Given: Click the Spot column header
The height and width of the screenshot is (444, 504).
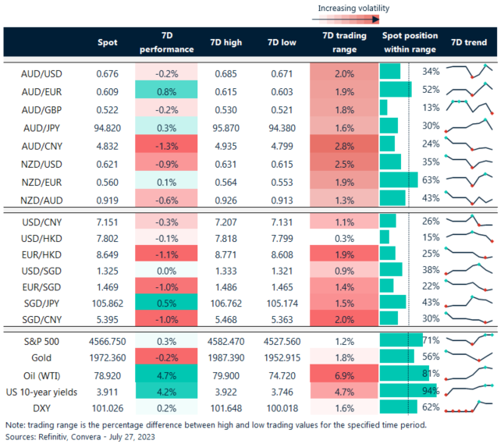Looking at the screenshot, I should tap(108, 43).
